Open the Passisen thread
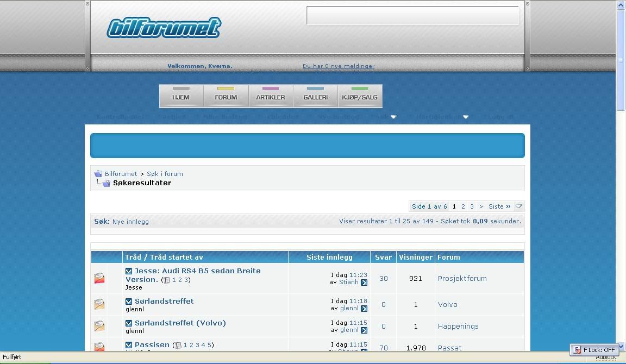 [x=152, y=345]
